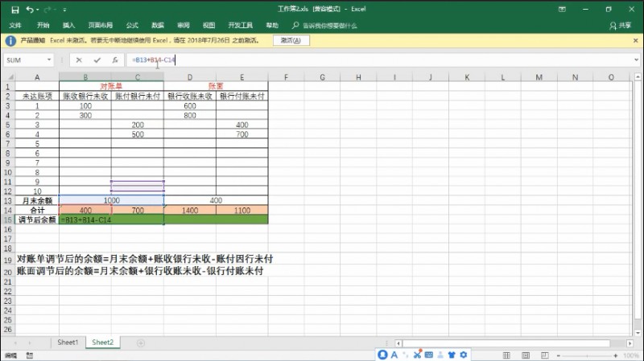Toggle input language letter A icon
644x361 pixels.
coord(394,355)
